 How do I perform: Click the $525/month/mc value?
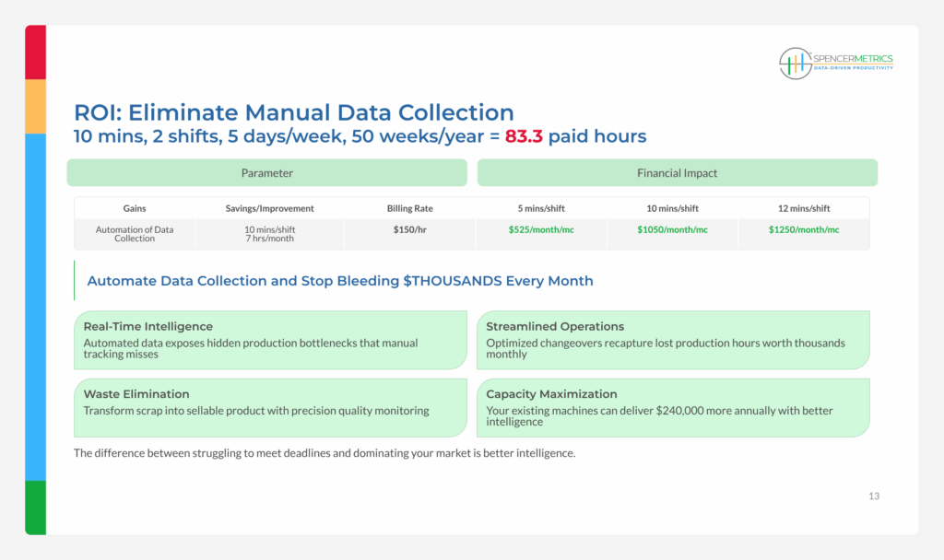click(541, 229)
